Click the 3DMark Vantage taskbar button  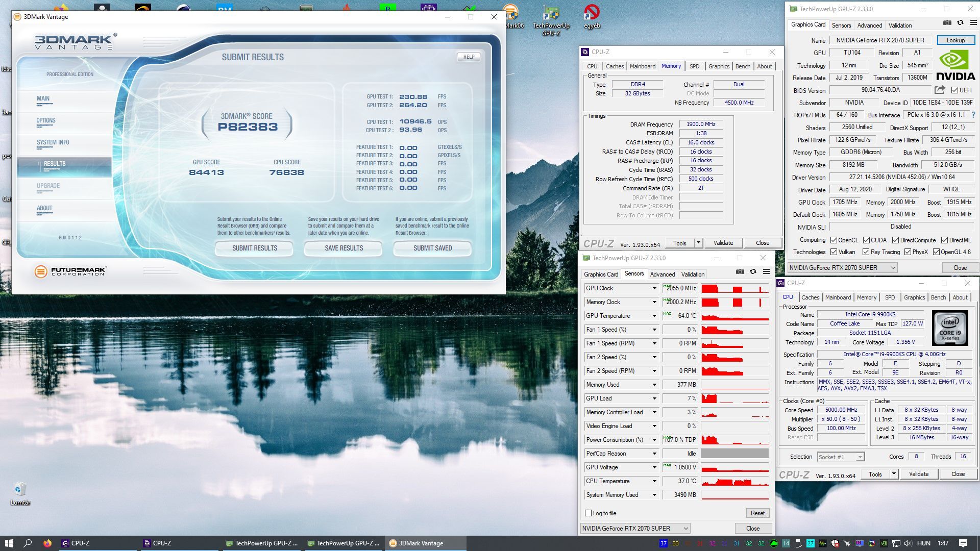426,543
